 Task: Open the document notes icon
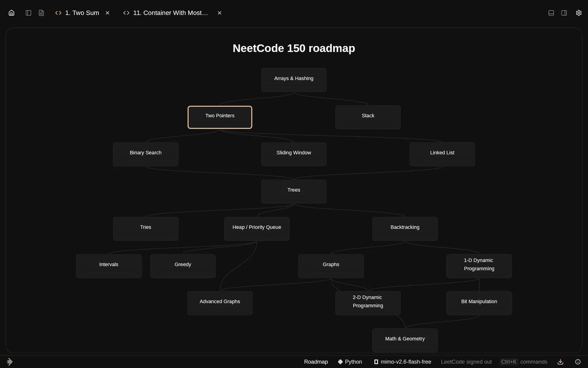41,13
